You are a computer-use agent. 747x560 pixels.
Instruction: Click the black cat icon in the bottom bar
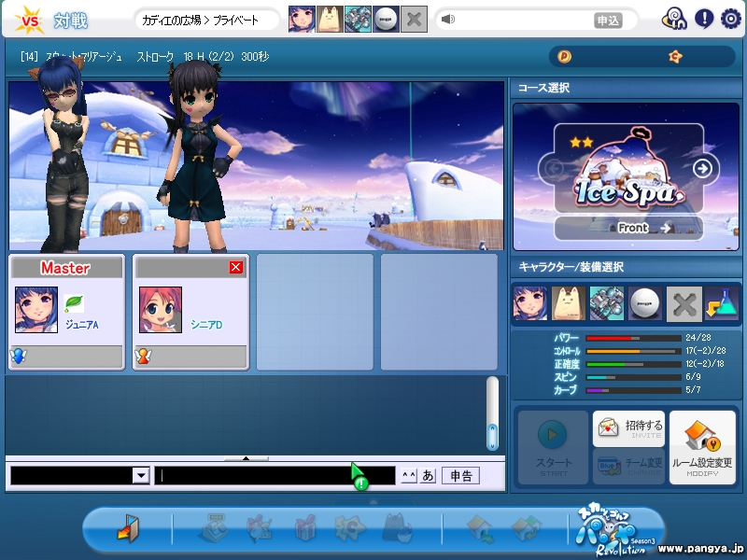tap(398, 527)
